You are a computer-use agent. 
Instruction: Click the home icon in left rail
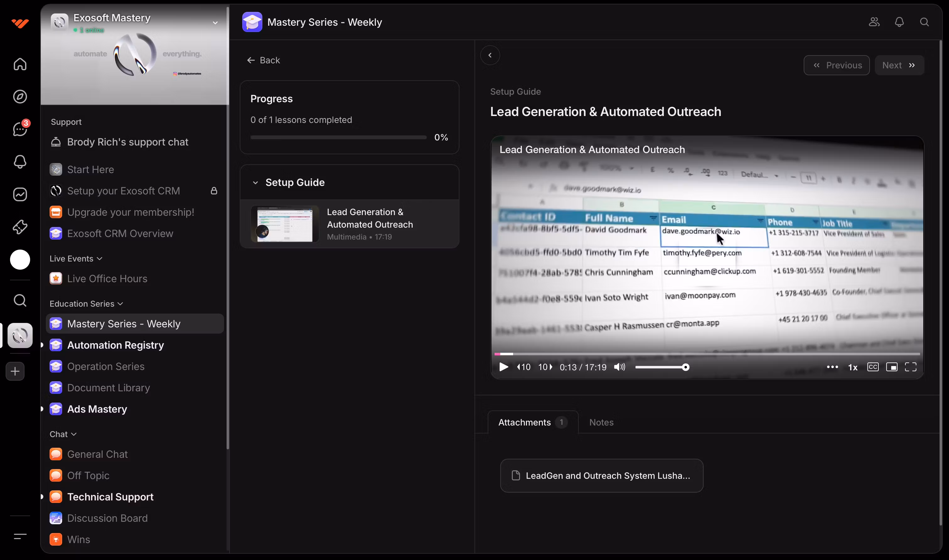coord(20,64)
